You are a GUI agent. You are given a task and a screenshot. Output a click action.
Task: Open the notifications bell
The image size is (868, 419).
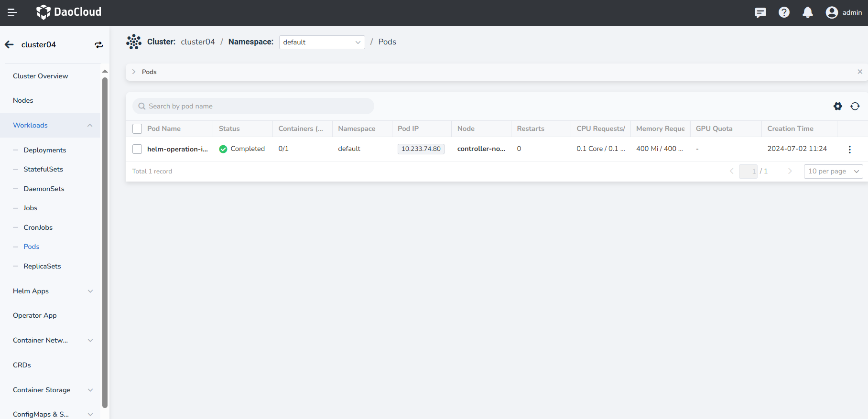[x=808, y=12]
